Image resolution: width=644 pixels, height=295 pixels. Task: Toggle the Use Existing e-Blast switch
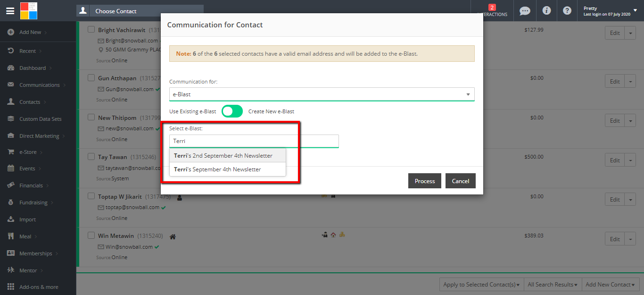[x=232, y=111]
